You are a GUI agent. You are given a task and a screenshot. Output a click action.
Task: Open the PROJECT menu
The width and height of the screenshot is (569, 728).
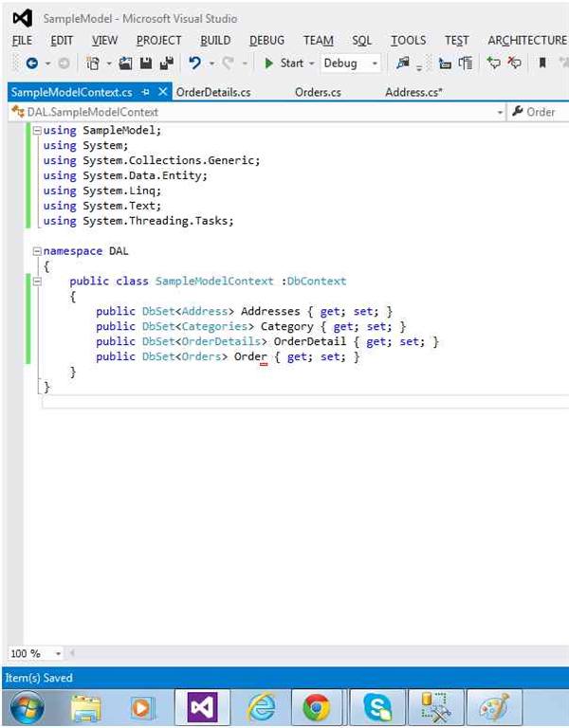click(x=159, y=41)
